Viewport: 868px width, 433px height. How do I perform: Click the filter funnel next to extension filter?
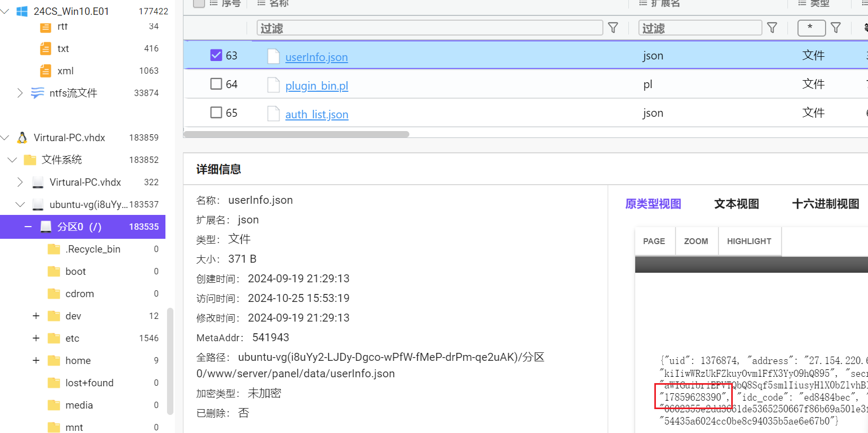[772, 28]
